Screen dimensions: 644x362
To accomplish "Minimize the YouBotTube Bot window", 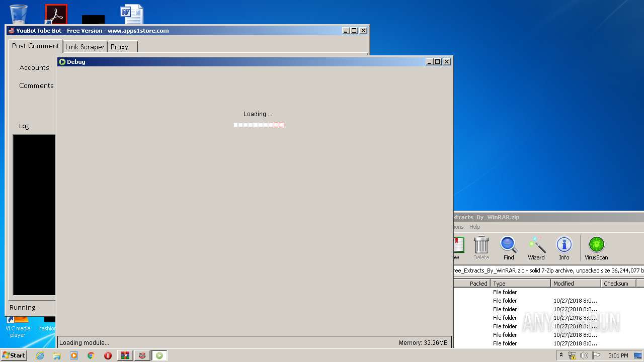I will tap(346, 31).
